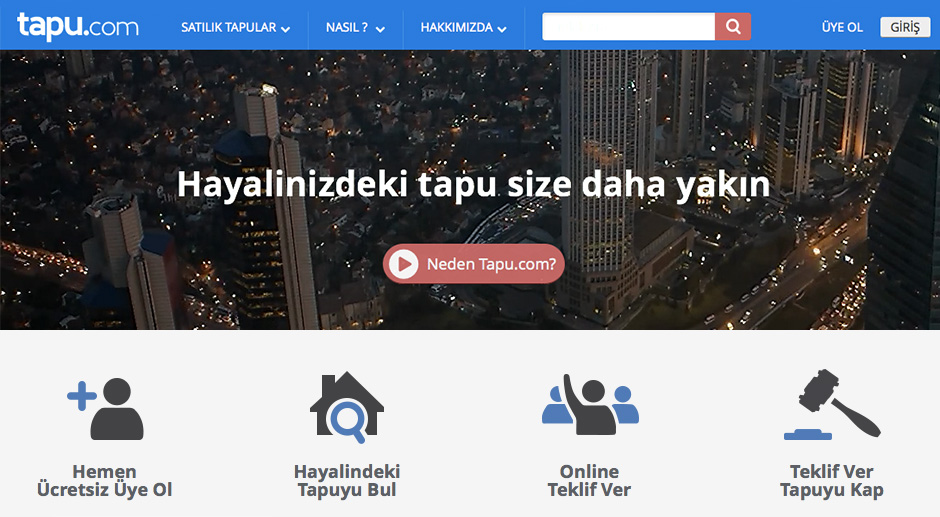
Task: Expand the chevron beside NASIL ?
Action: 380,29
